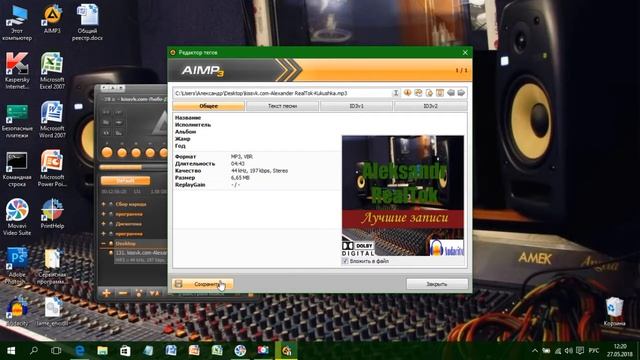Open File Explorer from taskbar
Image resolution: width=640 pixels, height=360 pixels.
point(102,350)
